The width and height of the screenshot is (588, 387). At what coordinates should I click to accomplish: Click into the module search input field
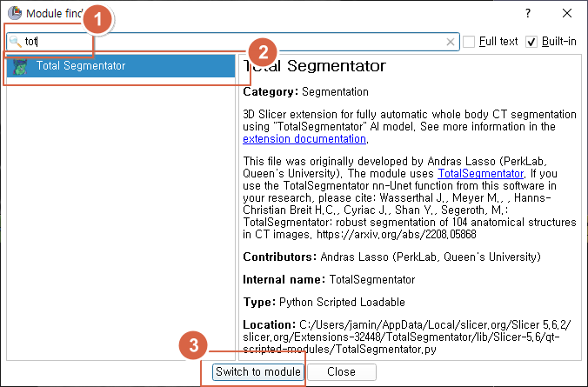click(x=232, y=41)
